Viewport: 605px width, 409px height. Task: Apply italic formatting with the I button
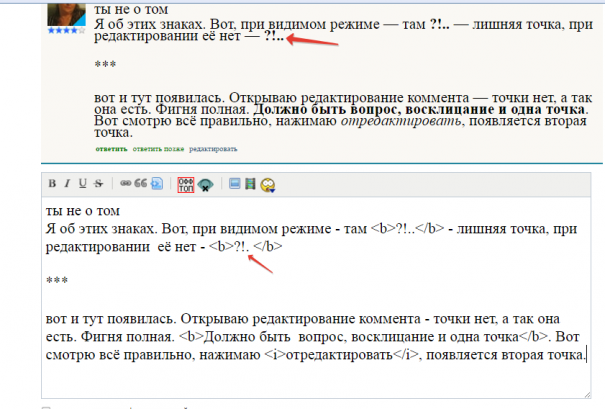(x=67, y=184)
